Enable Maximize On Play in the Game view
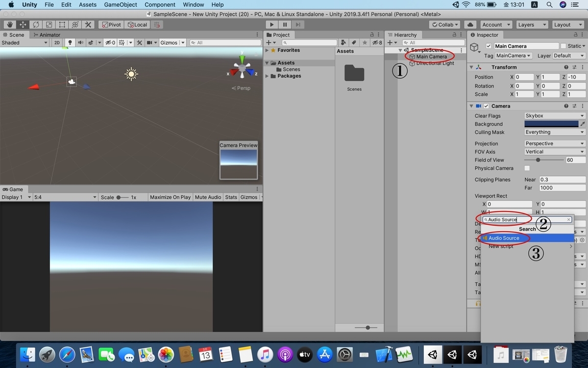Viewport: 588px width, 368px height. (170, 197)
